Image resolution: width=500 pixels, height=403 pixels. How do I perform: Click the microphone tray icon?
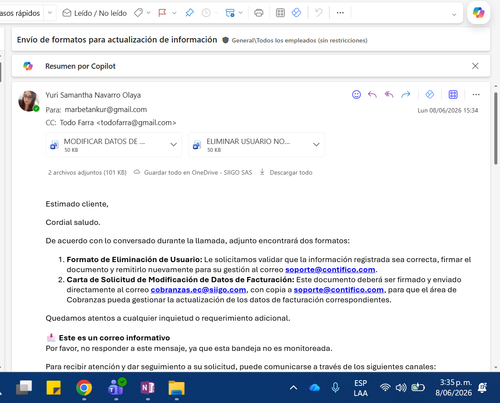[x=335, y=387]
